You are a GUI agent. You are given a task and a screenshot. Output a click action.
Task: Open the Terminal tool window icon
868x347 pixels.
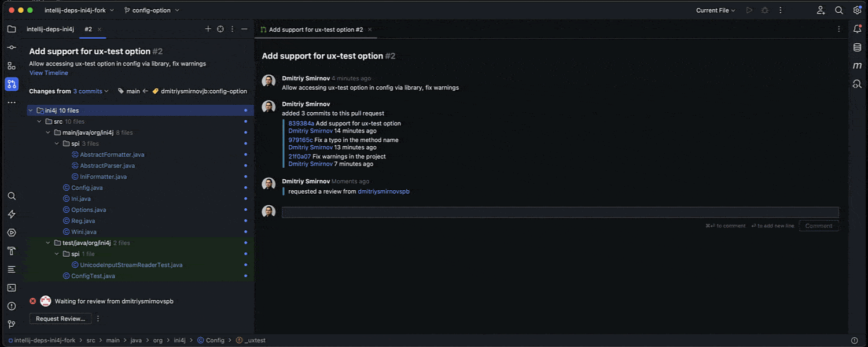click(x=12, y=287)
